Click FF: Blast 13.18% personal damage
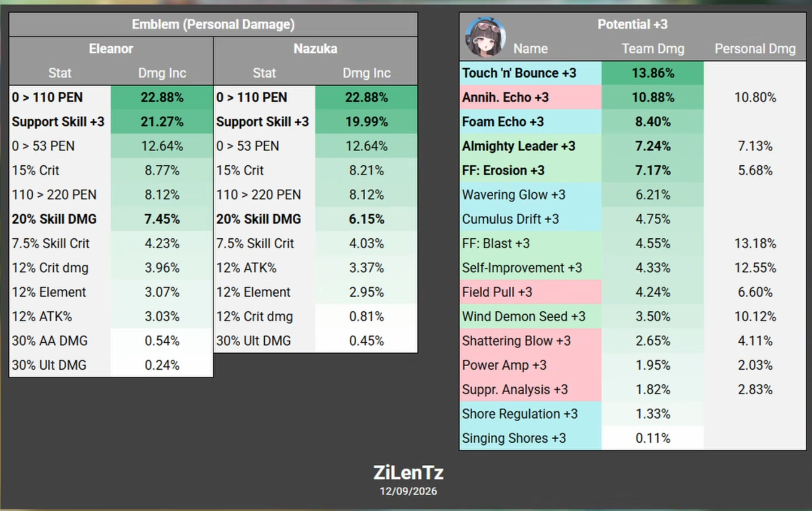The height and width of the screenshot is (511, 812). tap(755, 243)
